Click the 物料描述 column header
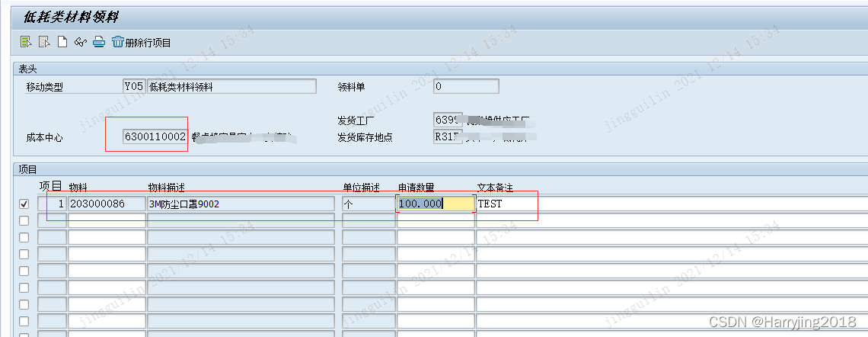This screenshot has width=868, height=337. [165, 188]
